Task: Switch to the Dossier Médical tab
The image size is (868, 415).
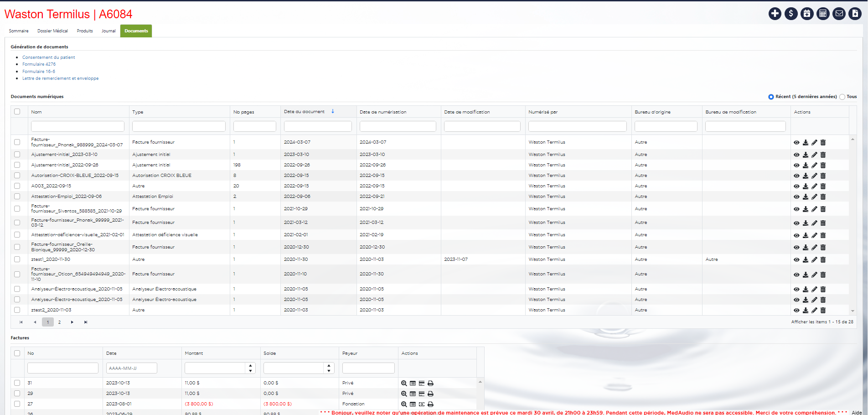Action: pyautogui.click(x=52, y=31)
